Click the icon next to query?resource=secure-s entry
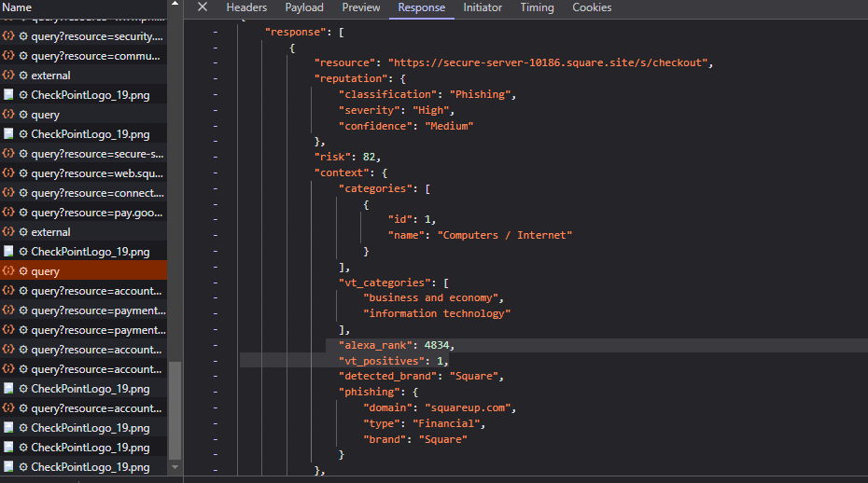The image size is (868, 483). (x=8, y=154)
